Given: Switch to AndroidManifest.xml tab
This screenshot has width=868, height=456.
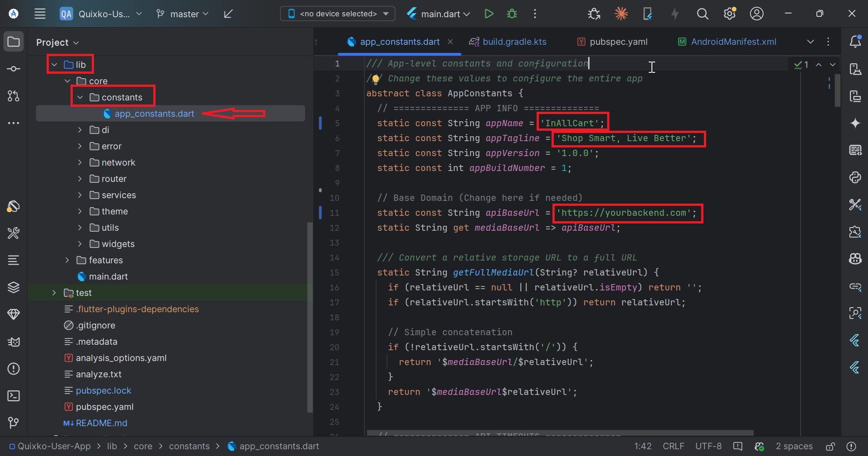Looking at the screenshot, I should point(727,42).
